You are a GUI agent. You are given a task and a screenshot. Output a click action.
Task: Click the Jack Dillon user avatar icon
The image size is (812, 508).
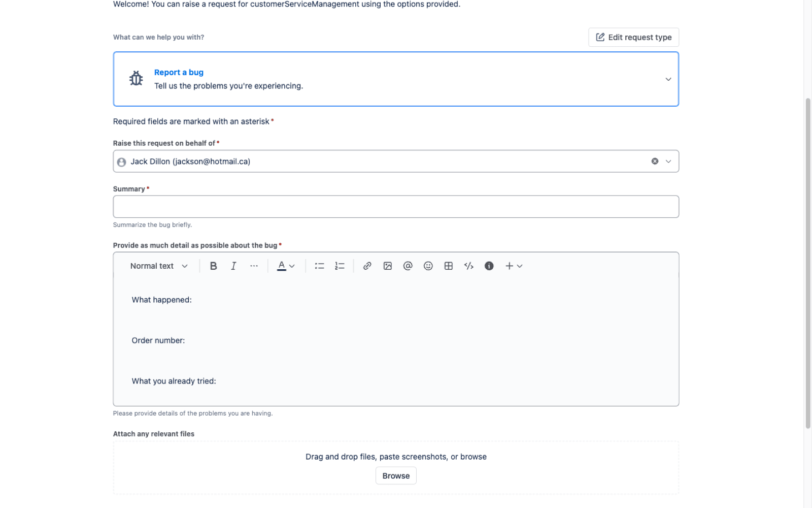[x=121, y=162]
